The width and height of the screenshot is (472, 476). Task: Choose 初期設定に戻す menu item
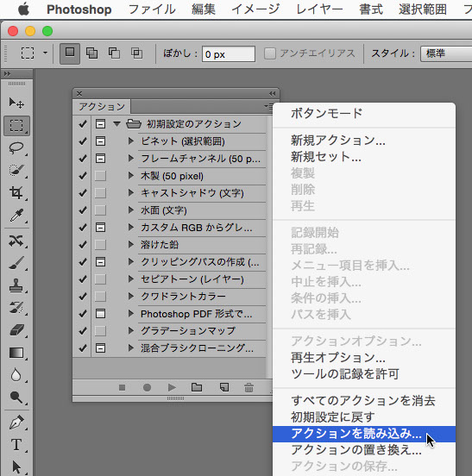tap(364, 417)
